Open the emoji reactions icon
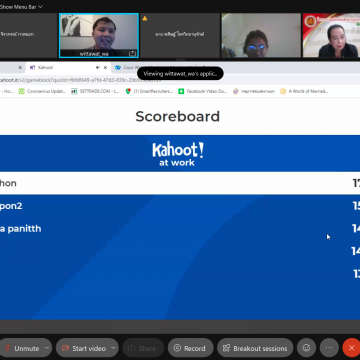This screenshot has height=360, width=360. tap(306, 348)
